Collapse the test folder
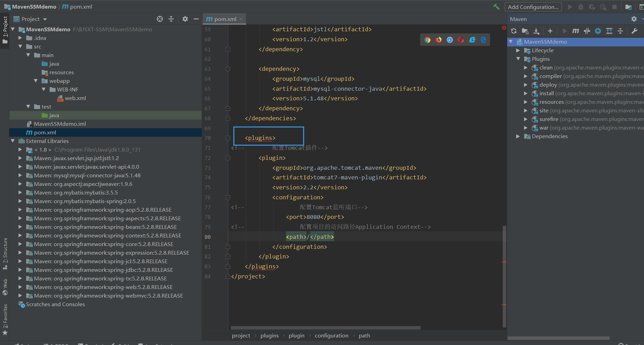 pyautogui.click(x=28, y=107)
